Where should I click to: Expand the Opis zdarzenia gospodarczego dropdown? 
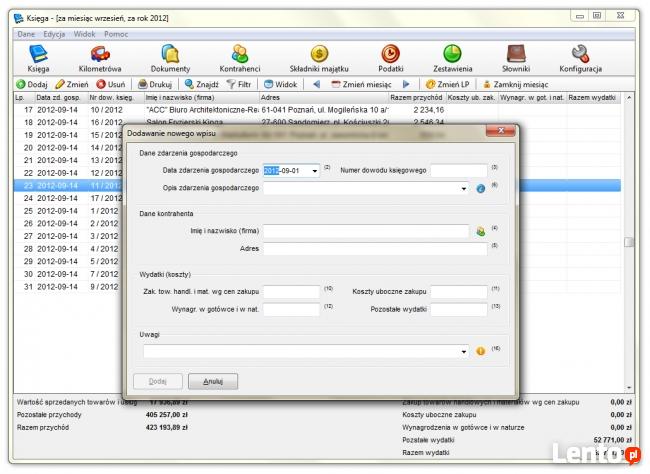click(465, 188)
